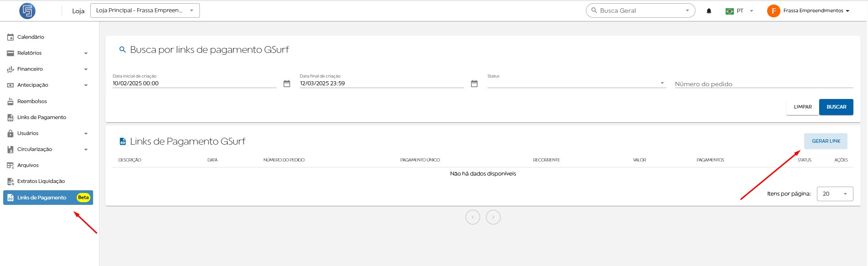Click the notification bell icon
The image size is (868, 266).
pyautogui.click(x=709, y=11)
